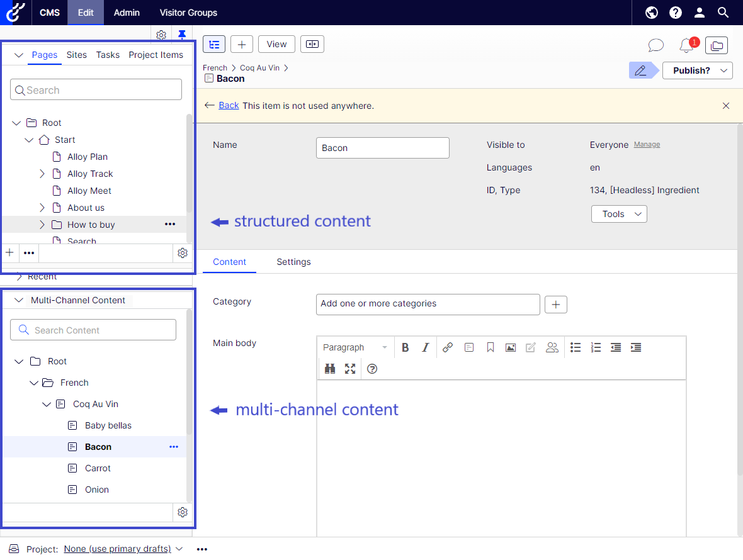Toggle bulleted list in the editor
This screenshot has height=560, width=743.
pos(576,347)
